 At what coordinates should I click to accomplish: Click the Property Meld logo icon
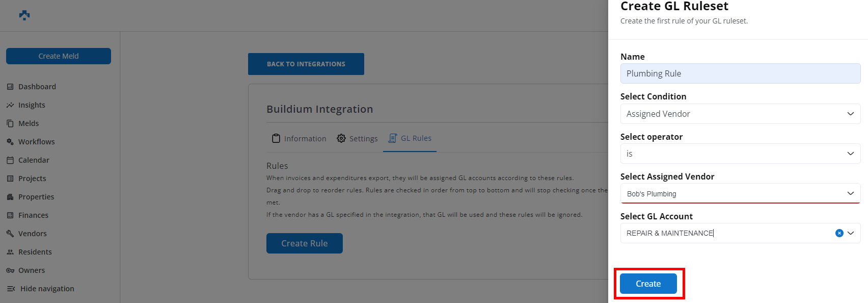coord(24,15)
